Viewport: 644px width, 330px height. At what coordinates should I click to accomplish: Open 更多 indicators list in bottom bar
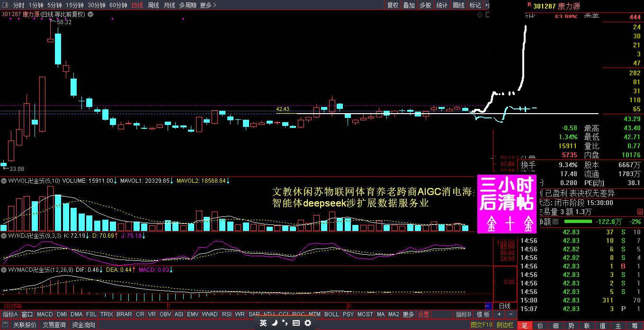[408, 314]
